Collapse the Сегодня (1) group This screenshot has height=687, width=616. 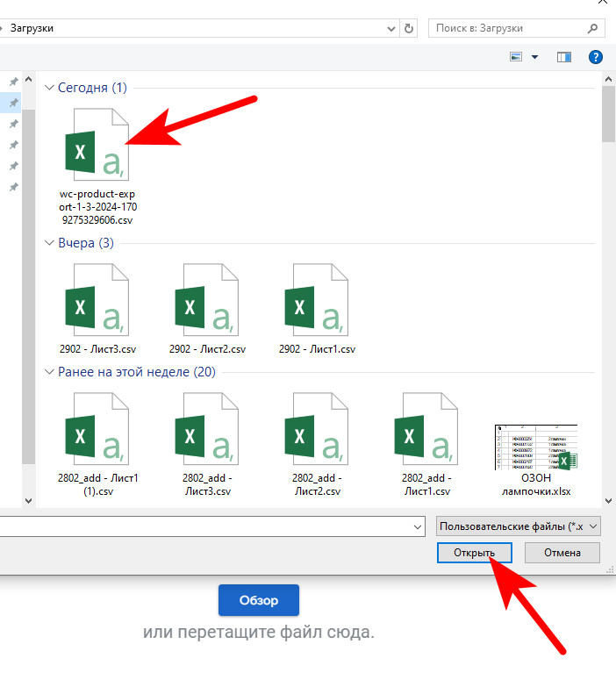pos(49,88)
